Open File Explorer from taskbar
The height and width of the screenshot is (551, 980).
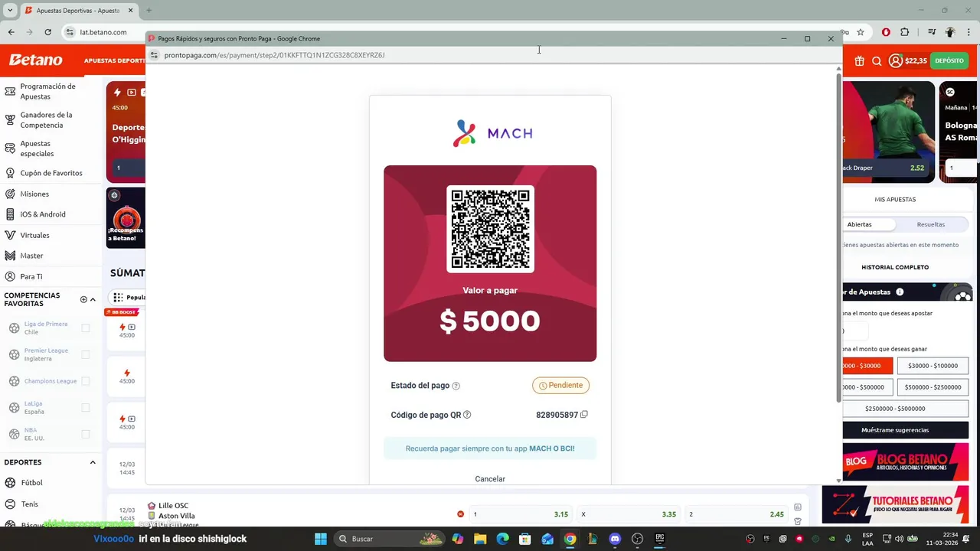480,539
